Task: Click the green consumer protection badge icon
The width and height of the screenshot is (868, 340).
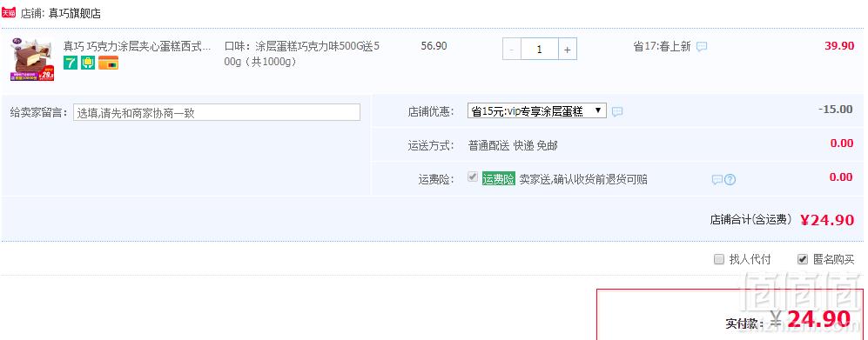Action: pyautogui.click(x=88, y=63)
